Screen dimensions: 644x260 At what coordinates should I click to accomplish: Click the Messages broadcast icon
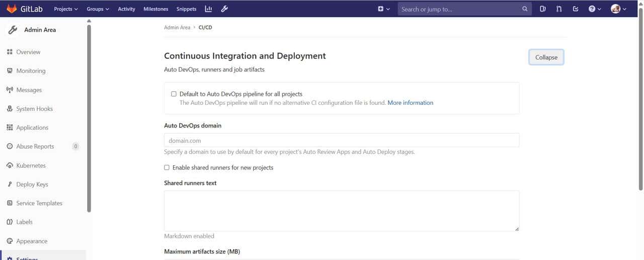10,90
